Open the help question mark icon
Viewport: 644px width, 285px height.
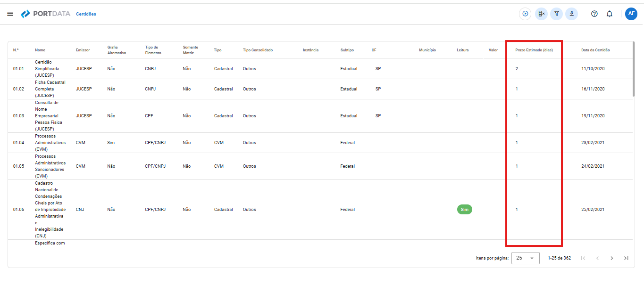[594, 14]
